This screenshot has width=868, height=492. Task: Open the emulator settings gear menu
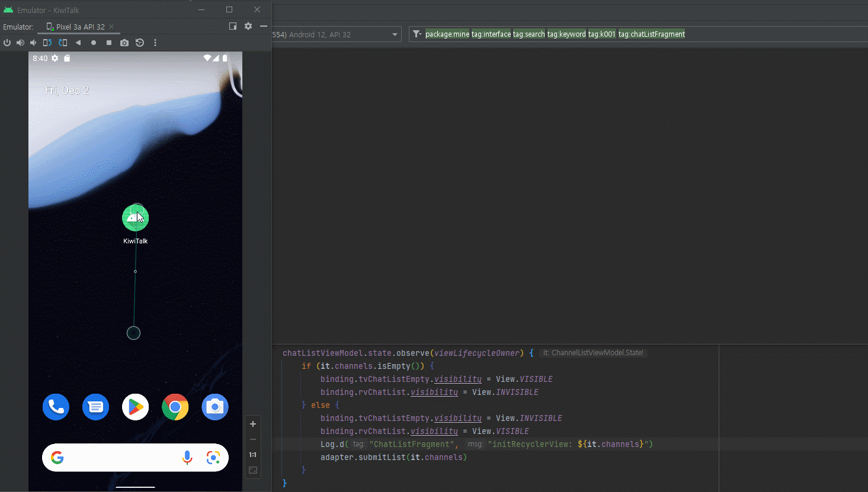(x=248, y=27)
